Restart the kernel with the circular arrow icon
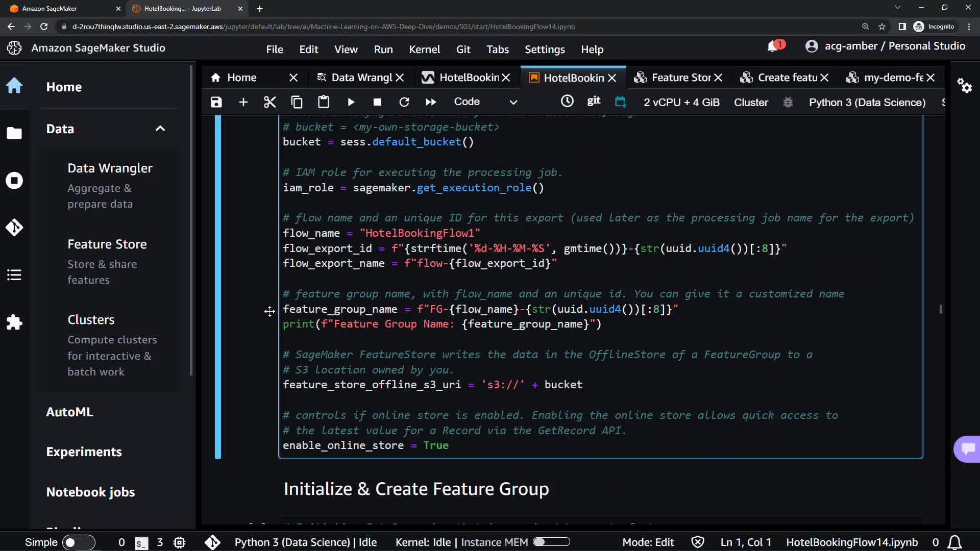 pos(404,102)
